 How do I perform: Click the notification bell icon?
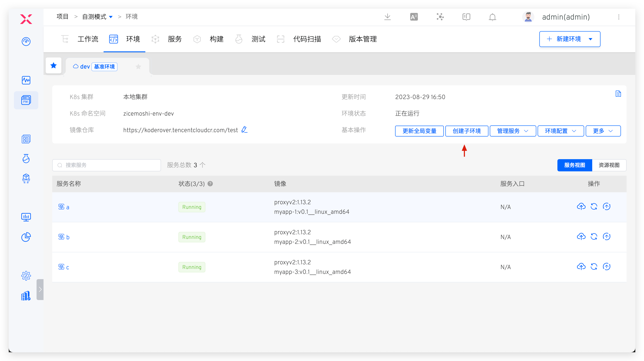[492, 17]
